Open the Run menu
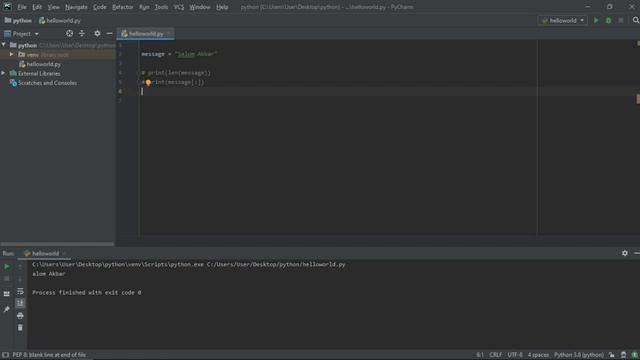 click(x=144, y=7)
